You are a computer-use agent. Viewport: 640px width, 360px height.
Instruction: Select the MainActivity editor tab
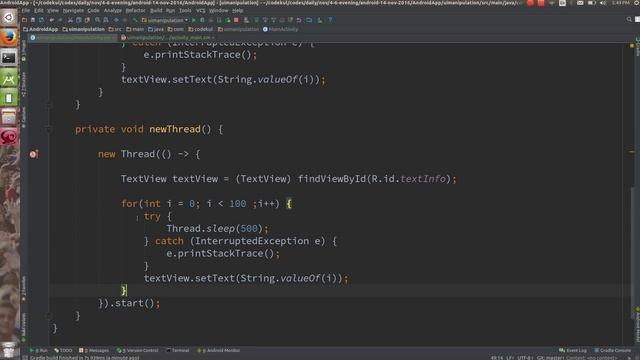pyautogui.click(x=73, y=38)
